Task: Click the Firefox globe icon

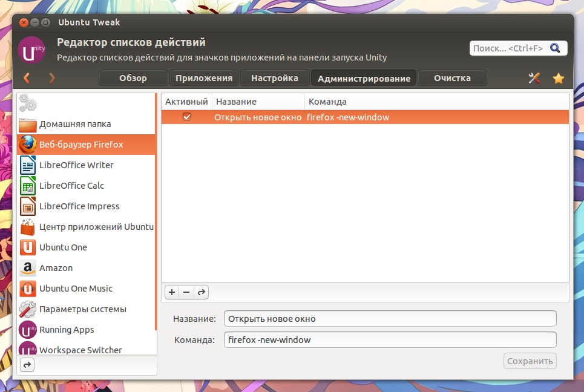Action: (x=28, y=145)
